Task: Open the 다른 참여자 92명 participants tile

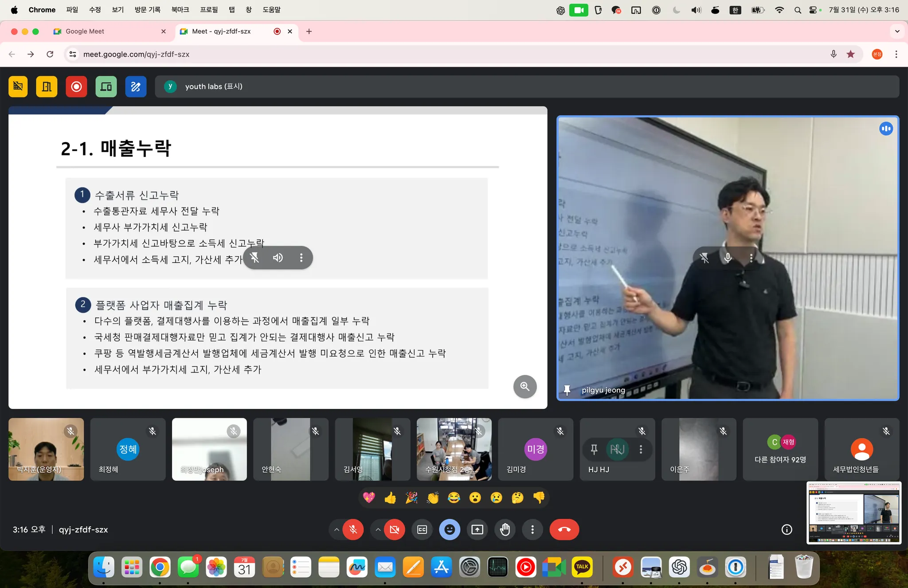Action: click(780, 450)
